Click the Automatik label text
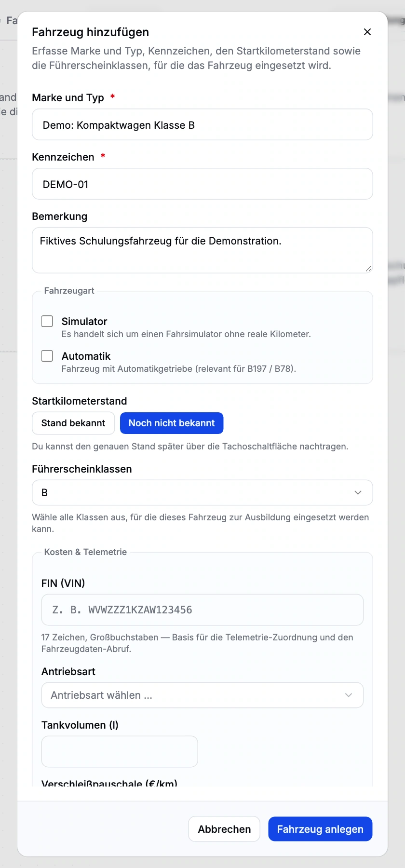This screenshot has height=868, width=405. [x=86, y=356]
